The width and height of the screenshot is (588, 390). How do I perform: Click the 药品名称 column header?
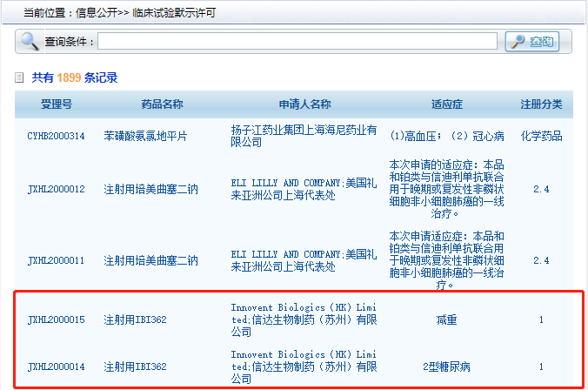pyautogui.click(x=162, y=104)
